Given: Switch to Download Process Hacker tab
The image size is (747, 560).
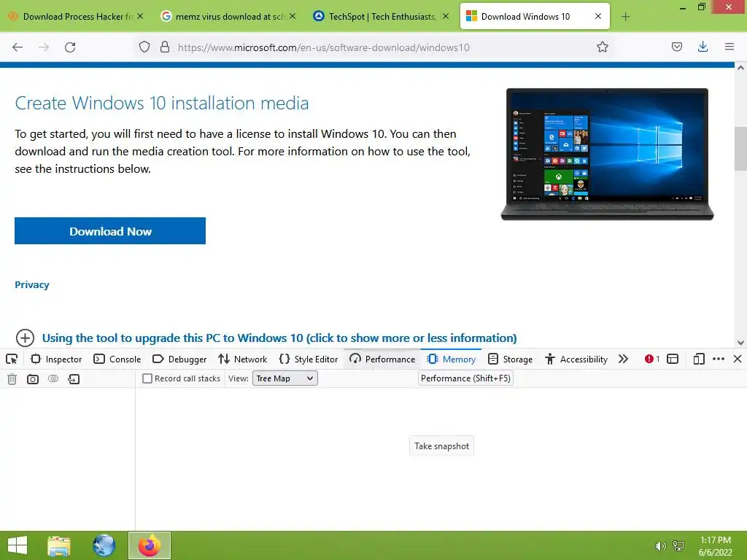Looking at the screenshot, I should point(77,17).
